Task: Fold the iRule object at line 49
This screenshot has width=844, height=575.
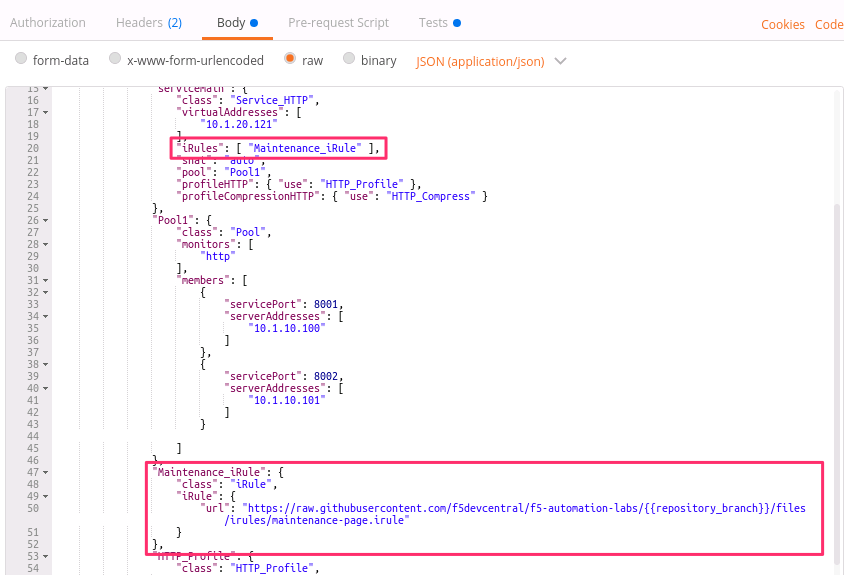Action: (x=46, y=496)
